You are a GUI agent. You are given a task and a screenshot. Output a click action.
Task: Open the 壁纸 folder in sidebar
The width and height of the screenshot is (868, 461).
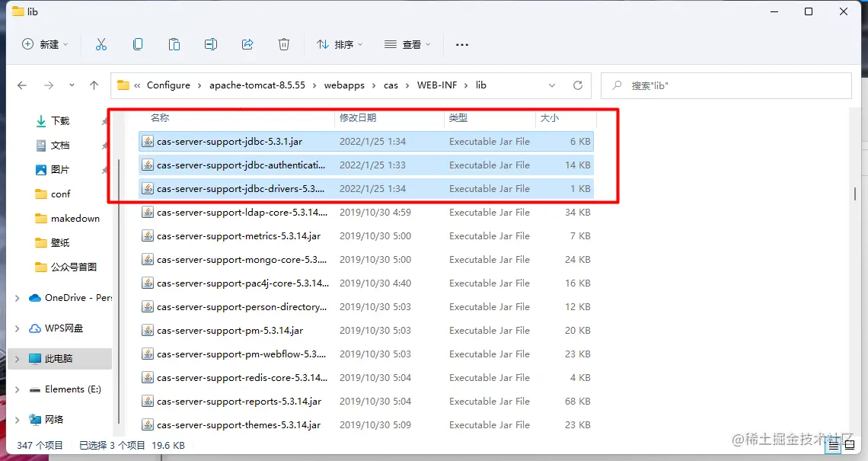click(53, 242)
